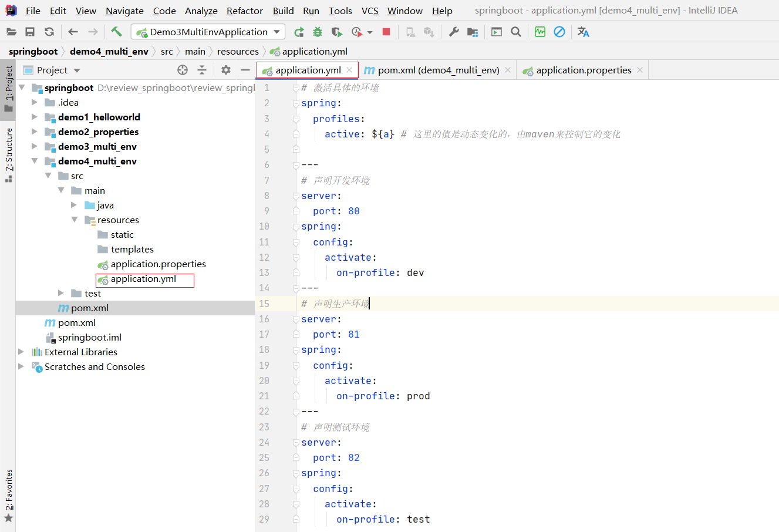Start debugging with the bug icon
This screenshot has height=532, width=779.
(318, 32)
